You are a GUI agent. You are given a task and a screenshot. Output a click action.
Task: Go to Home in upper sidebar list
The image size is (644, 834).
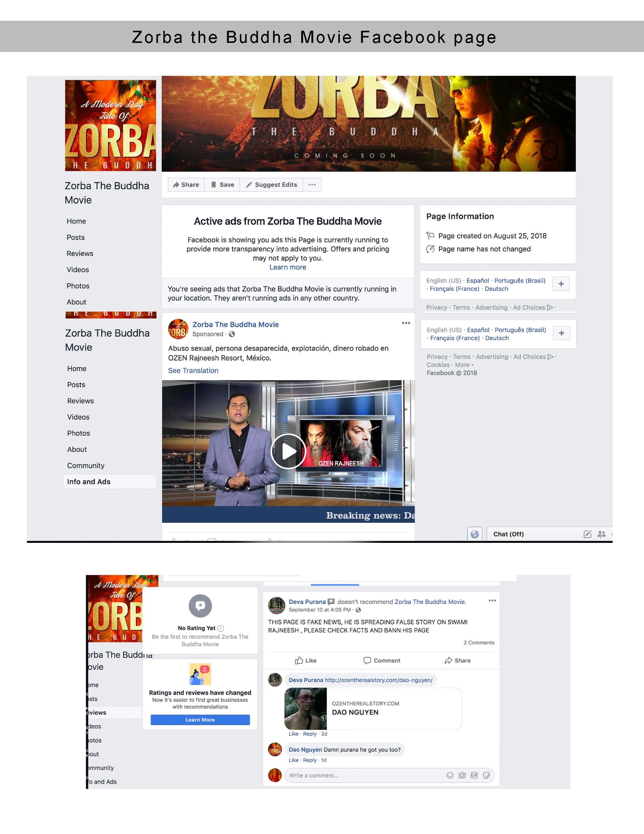point(76,221)
